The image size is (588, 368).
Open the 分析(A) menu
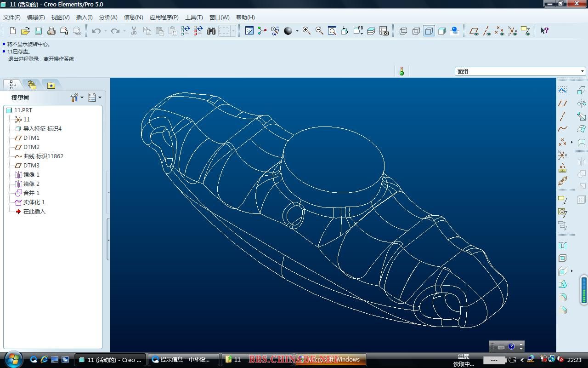(x=108, y=17)
